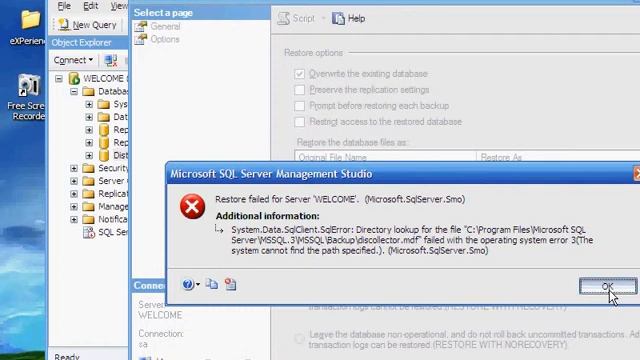This screenshot has height=360, width=640.
Task: Expand the Management folder node
Action: (x=73, y=207)
